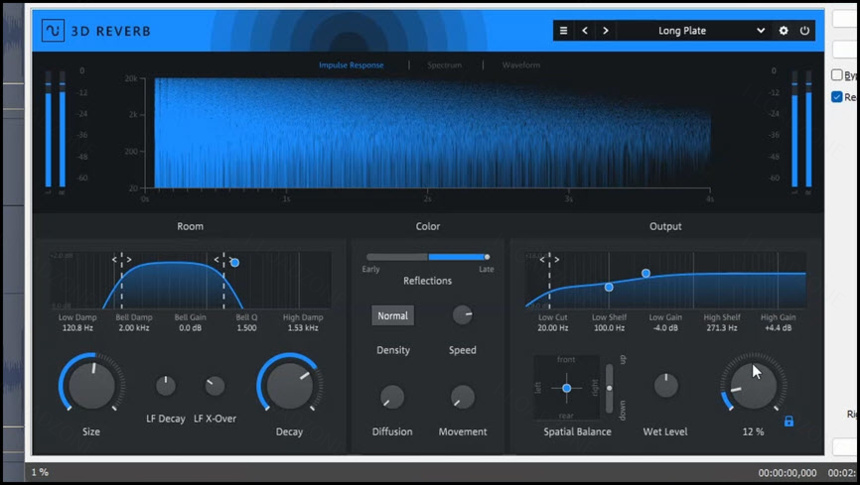This screenshot has width=860, height=485.
Task: Click the Wet Level knob
Action: 666,386
